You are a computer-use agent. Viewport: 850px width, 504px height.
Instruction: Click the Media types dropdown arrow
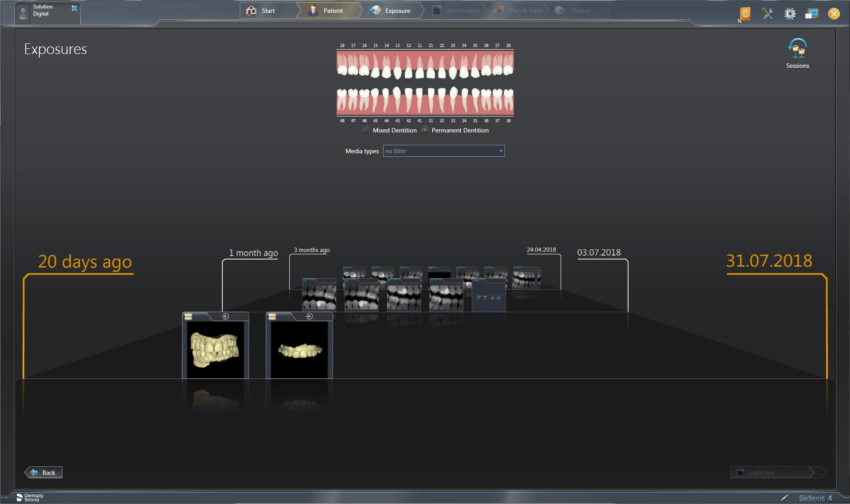tap(501, 151)
